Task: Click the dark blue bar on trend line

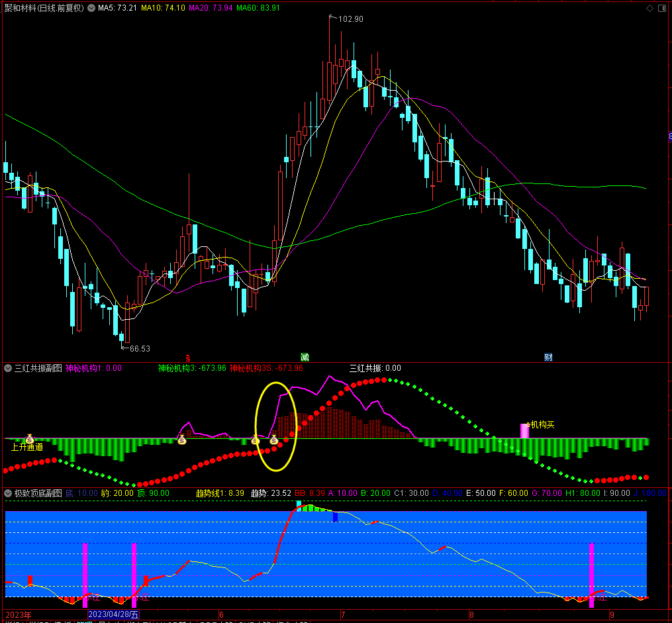Action: coord(335,516)
